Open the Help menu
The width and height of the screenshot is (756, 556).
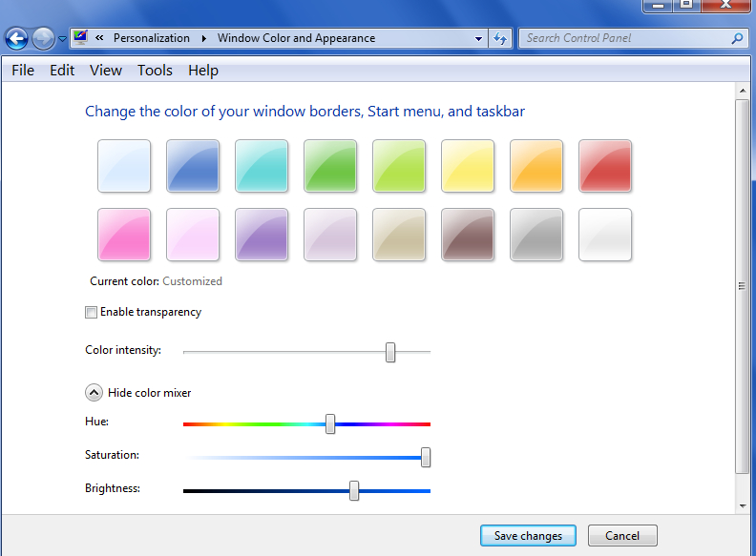coord(203,71)
